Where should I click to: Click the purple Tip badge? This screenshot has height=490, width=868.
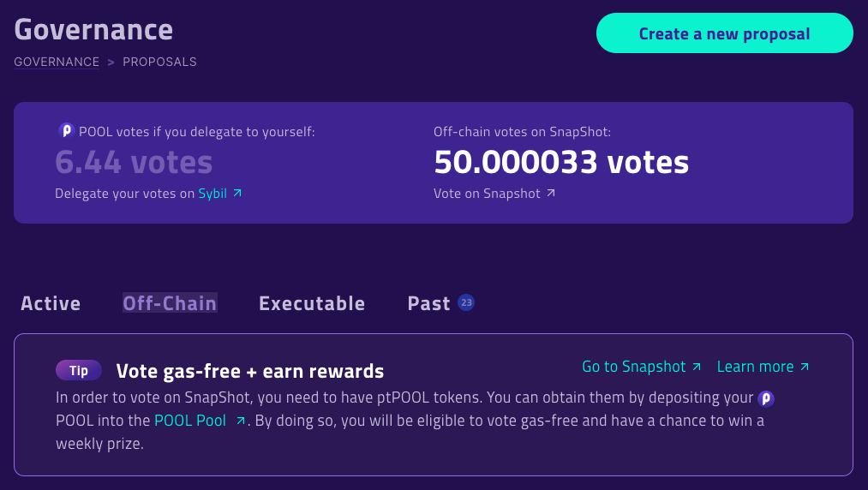pyautogui.click(x=79, y=370)
